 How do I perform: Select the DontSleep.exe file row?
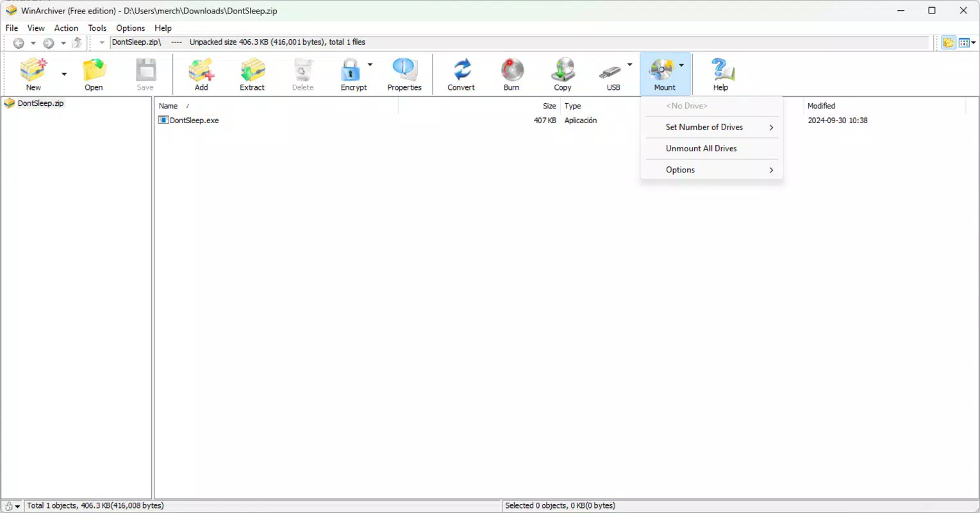[x=194, y=121]
